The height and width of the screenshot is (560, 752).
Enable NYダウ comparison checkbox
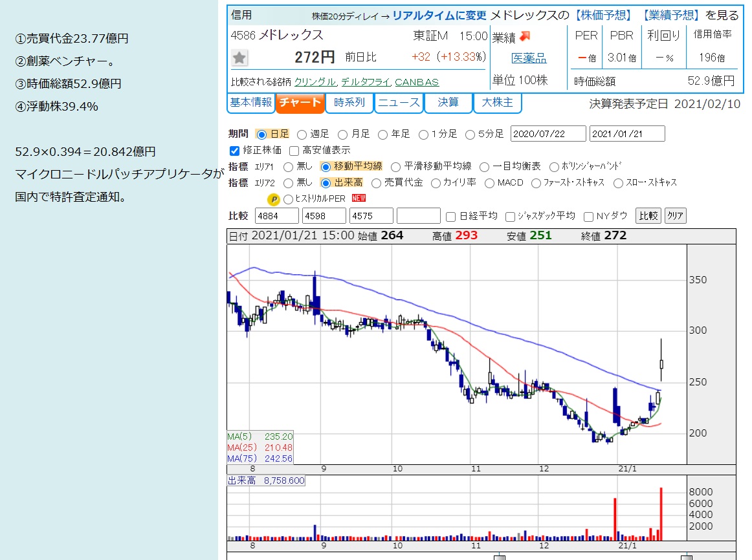point(588,217)
